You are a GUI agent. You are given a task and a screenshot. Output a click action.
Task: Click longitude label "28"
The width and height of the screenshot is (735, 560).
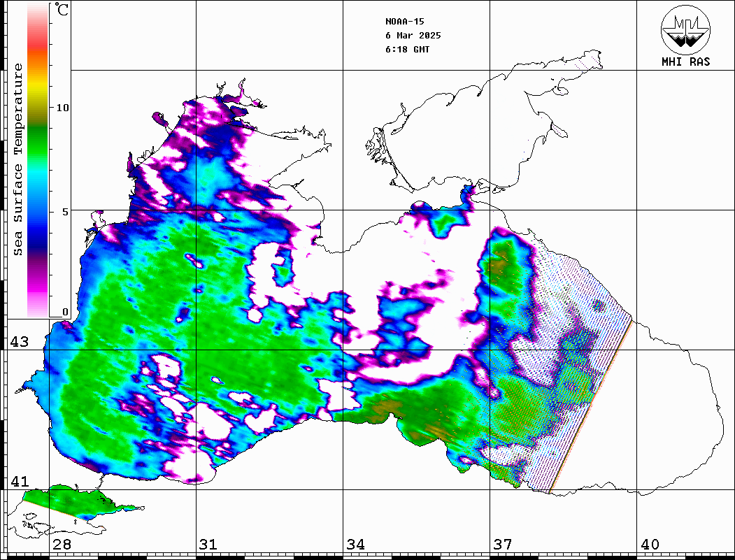[62, 545]
